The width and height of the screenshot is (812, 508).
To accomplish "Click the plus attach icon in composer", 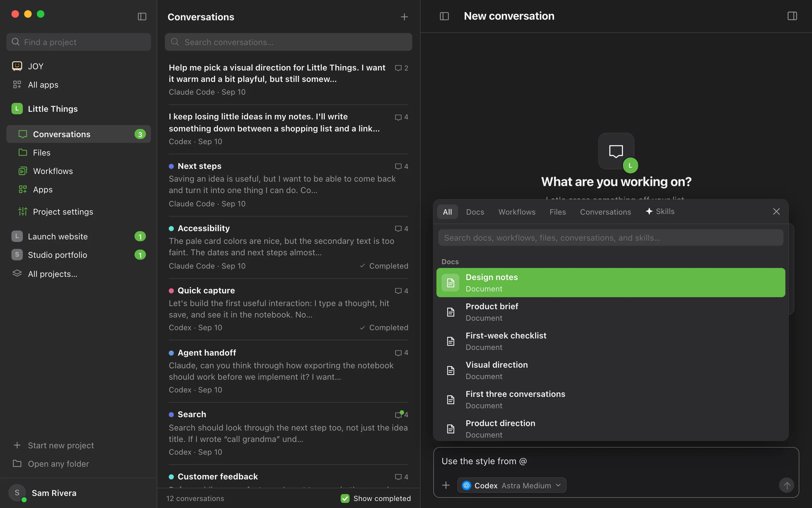I will click(446, 485).
